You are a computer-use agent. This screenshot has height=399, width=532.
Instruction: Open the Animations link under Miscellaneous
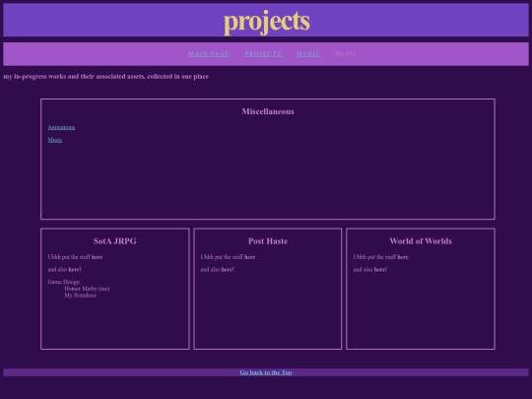[61, 127]
